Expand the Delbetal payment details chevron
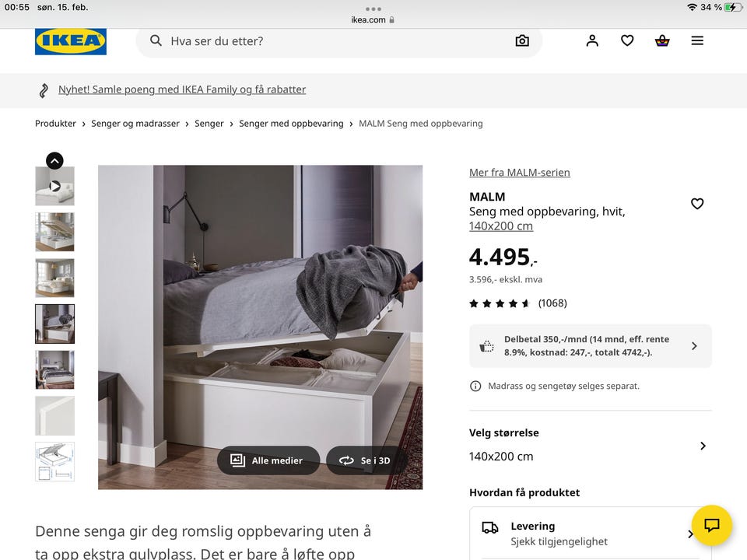Screen dimensions: 747x560 coord(694,346)
